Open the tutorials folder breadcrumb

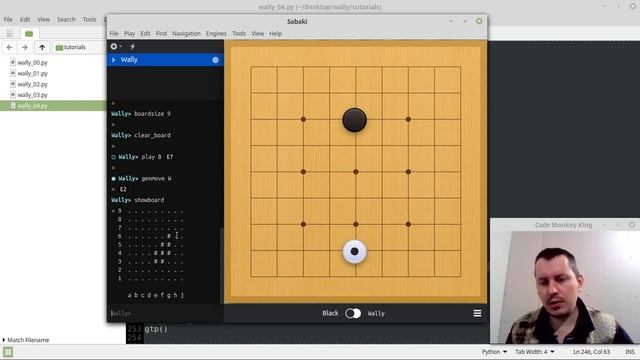(71, 47)
